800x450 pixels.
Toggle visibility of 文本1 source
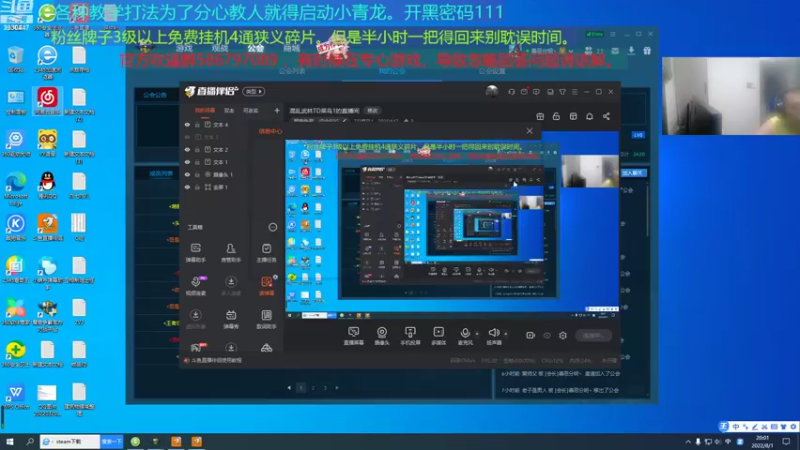point(187,162)
